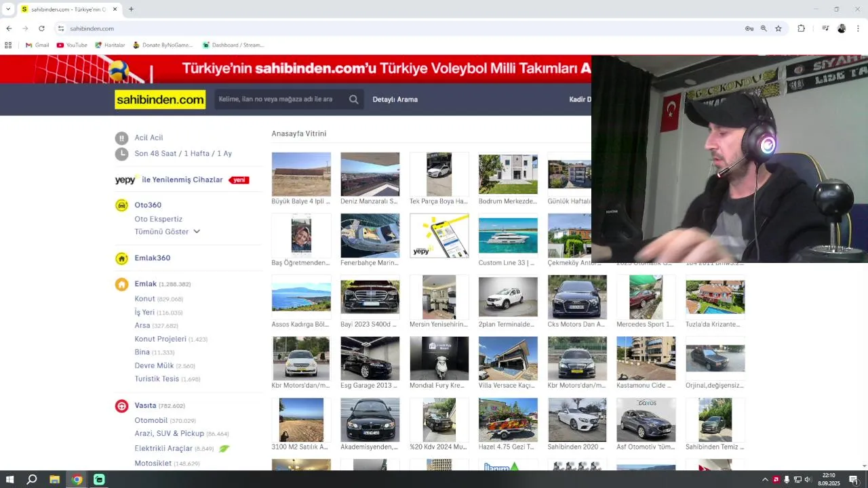The width and height of the screenshot is (868, 488).
Task: Open the Konut category link
Action: (x=144, y=299)
